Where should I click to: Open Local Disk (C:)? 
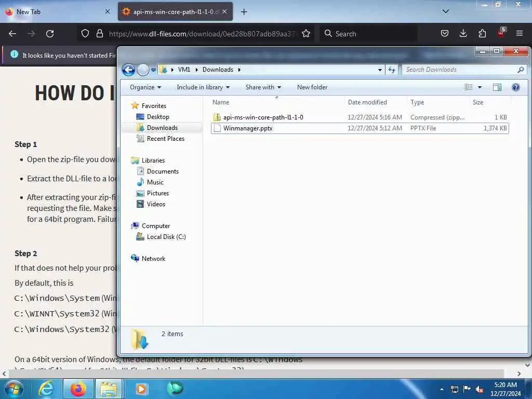(166, 237)
